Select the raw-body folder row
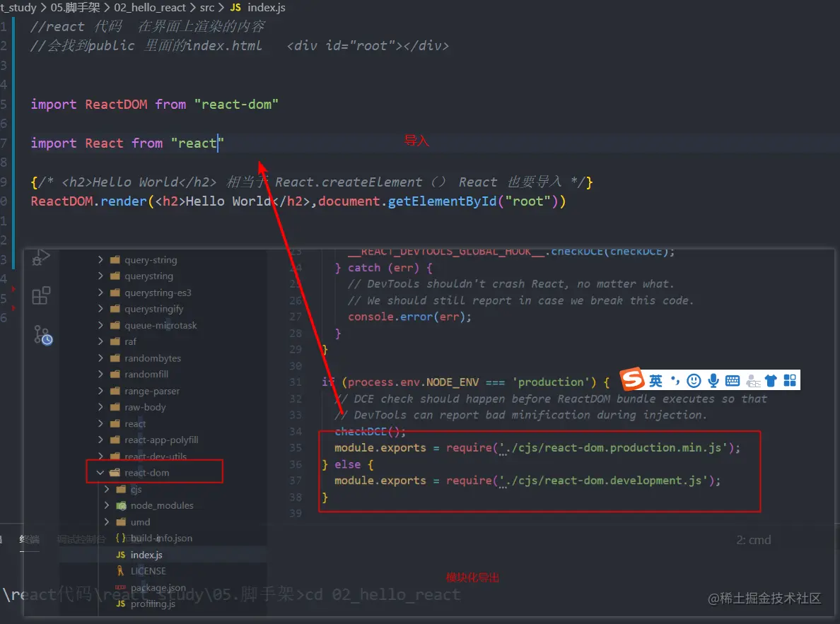This screenshot has height=624, width=840. (163, 407)
